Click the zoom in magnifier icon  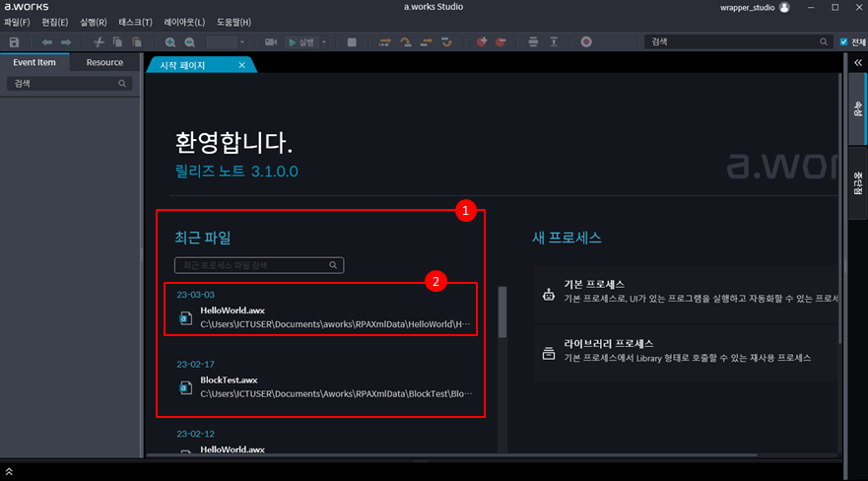point(169,42)
